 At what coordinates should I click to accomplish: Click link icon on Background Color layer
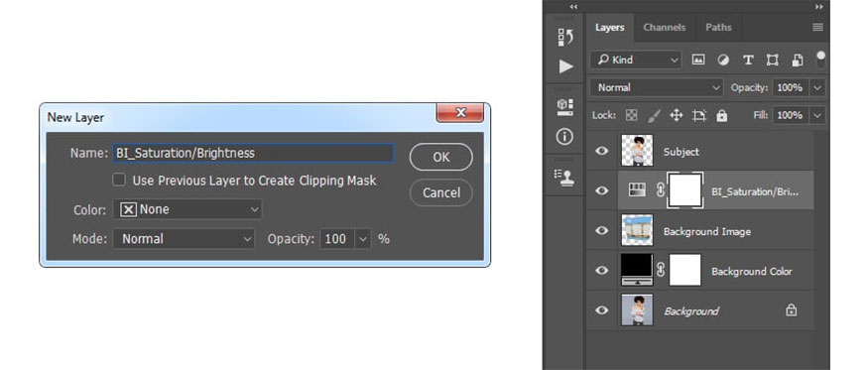pyautogui.click(x=660, y=270)
